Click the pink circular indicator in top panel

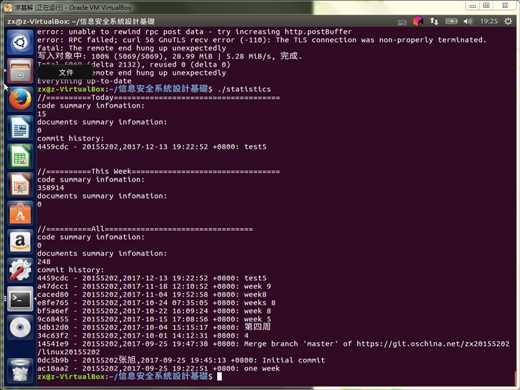coord(417,21)
